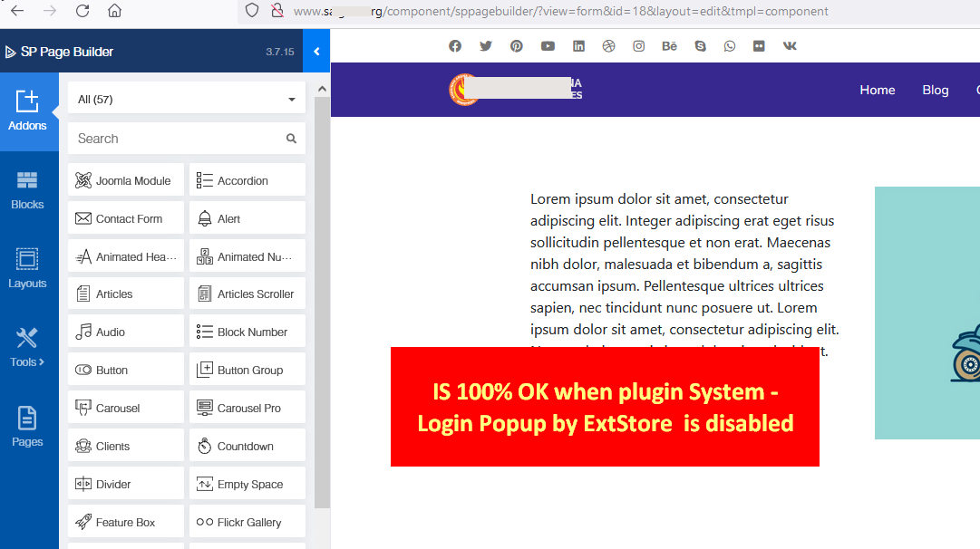Collapse the SP Page Builder sidebar
Image resolution: width=980 pixels, height=549 pixels.
click(316, 52)
